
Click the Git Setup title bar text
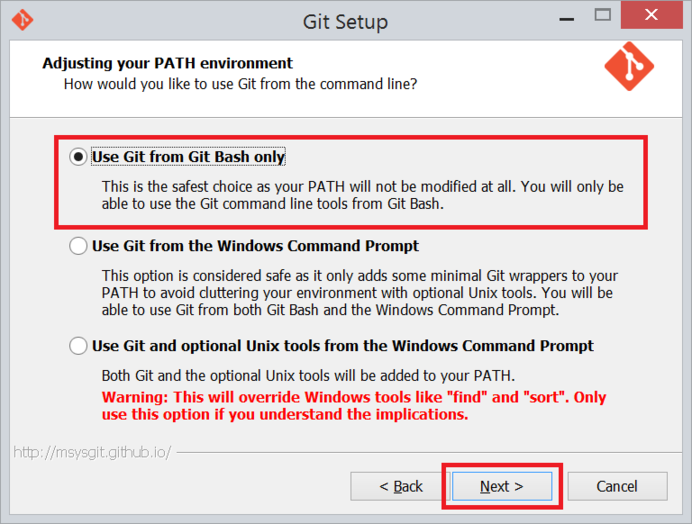345,22
